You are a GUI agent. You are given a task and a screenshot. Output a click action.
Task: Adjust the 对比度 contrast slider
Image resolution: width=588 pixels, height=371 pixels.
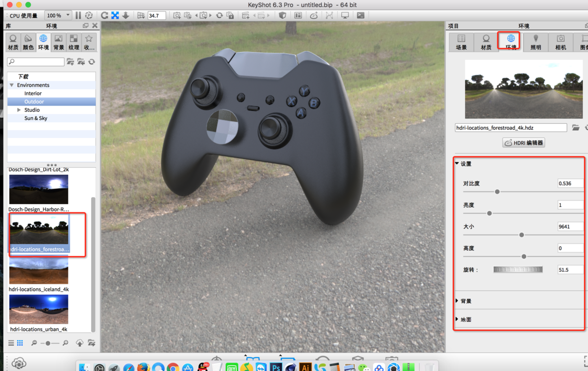(x=497, y=192)
